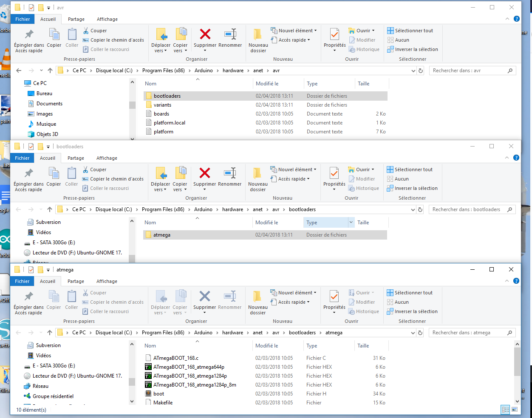Click Aucun in the bootloaders window

398,179
